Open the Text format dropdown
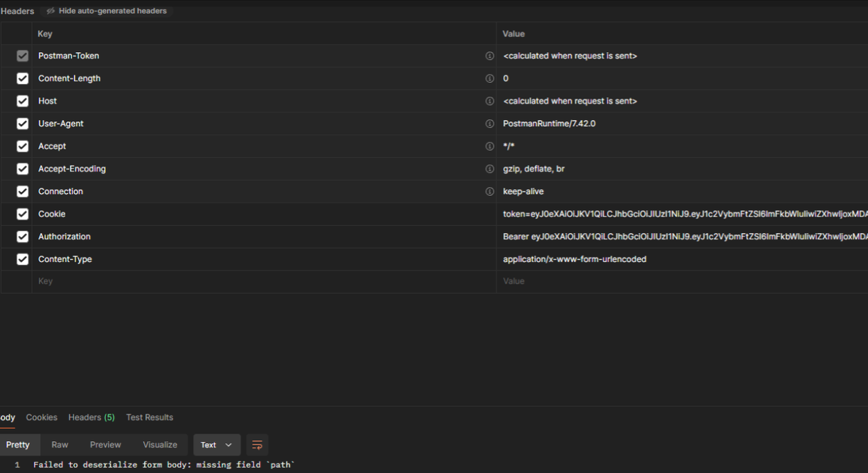 [x=216, y=445]
